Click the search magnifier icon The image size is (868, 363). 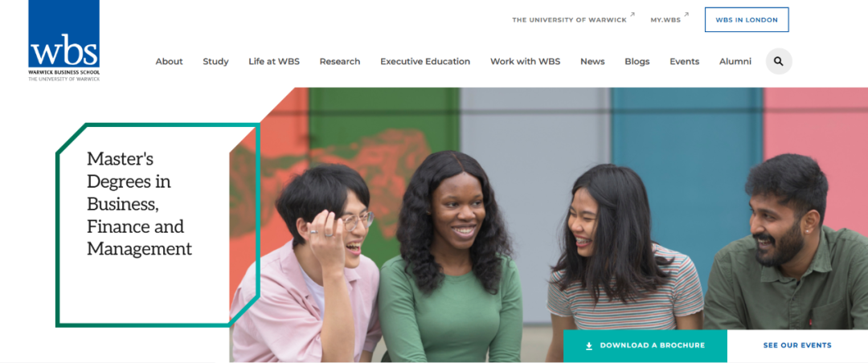778,61
